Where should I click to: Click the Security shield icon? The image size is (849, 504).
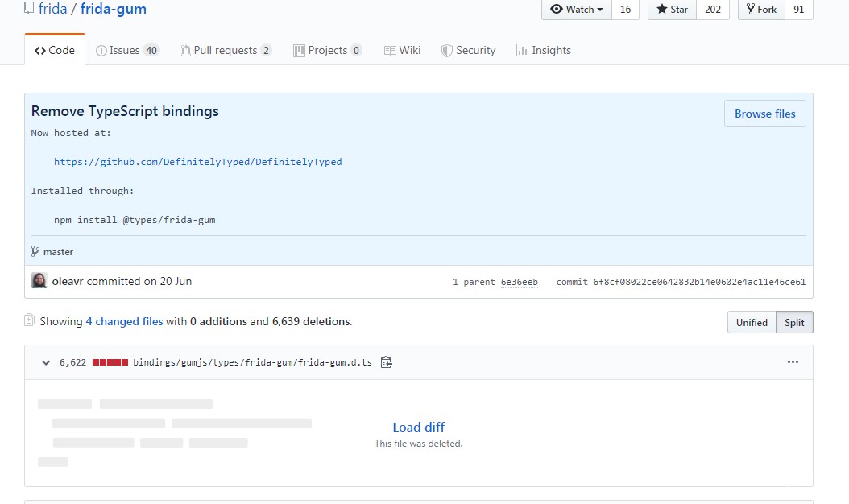point(447,51)
